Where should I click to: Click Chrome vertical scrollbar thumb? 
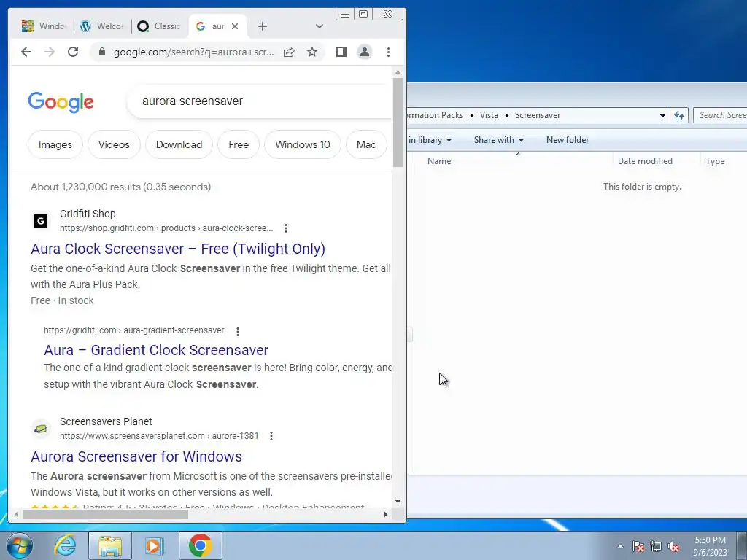coord(398,122)
